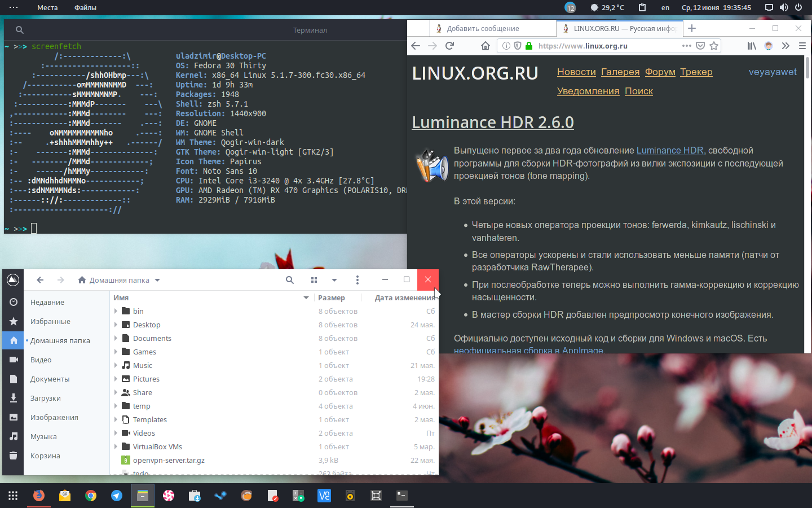The image size is (812, 508).
Task: Open the Уведомления link
Action: coord(588,91)
